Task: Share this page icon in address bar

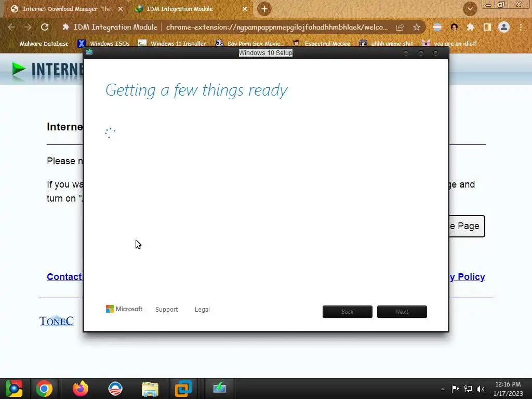Action: (x=400, y=27)
